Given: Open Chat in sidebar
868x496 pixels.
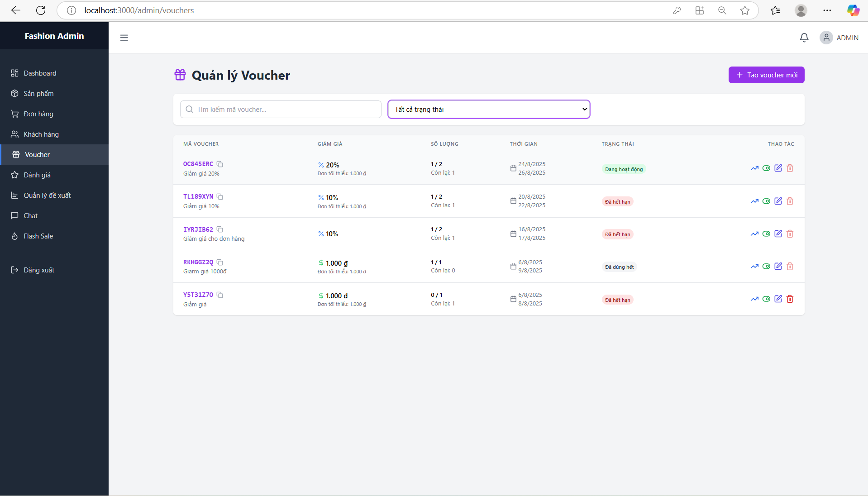Looking at the screenshot, I should click(x=54, y=216).
